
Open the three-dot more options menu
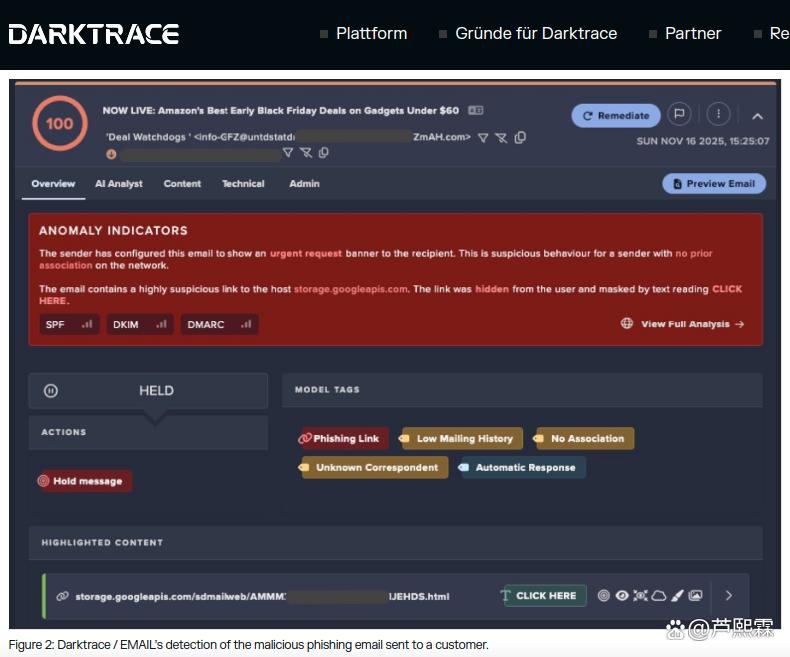point(718,114)
